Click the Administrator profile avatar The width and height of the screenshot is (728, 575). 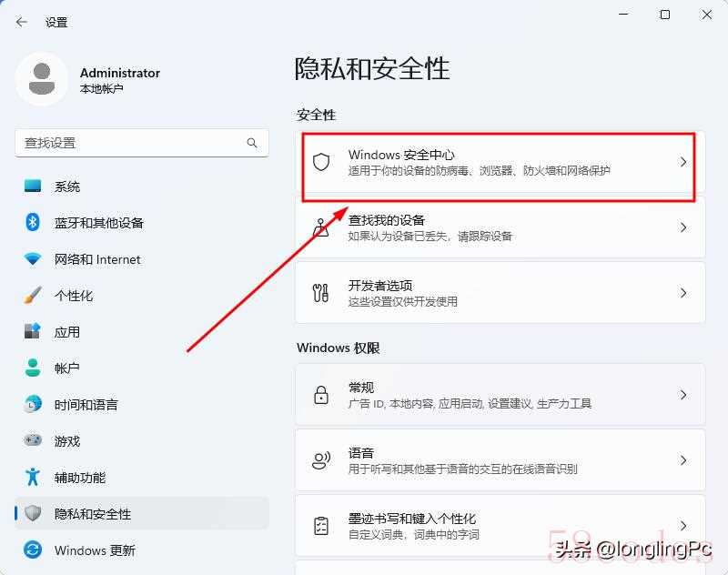coord(42,79)
